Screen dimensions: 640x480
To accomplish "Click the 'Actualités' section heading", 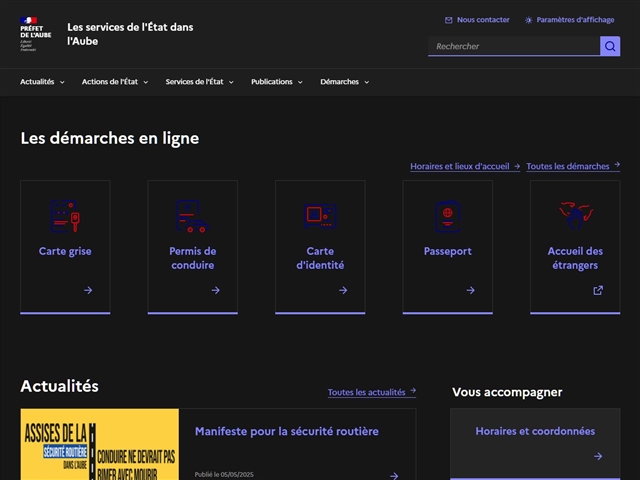I will coord(60,386).
